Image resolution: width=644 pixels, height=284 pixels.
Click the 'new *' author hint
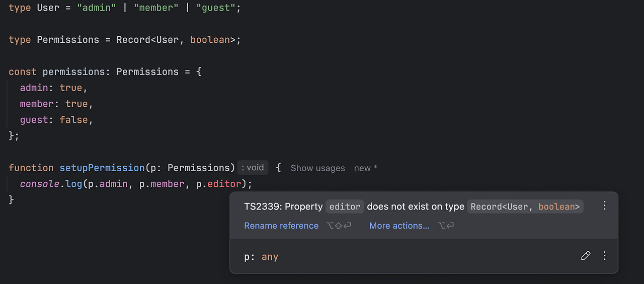(x=366, y=168)
